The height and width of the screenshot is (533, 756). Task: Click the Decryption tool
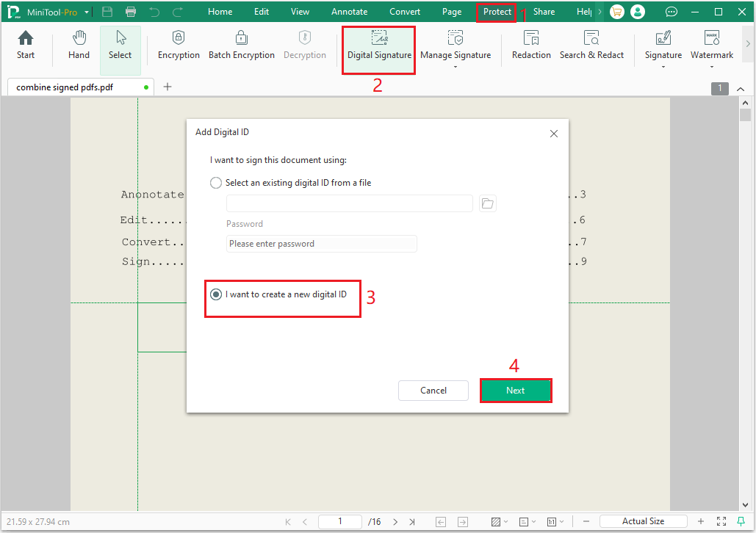pos(305,45)
